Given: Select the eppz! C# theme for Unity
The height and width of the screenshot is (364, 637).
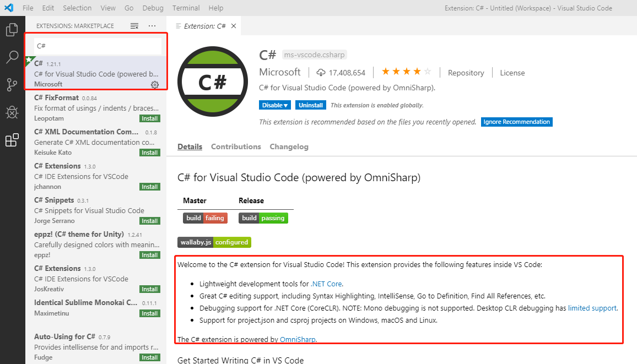Looking at the screenshot, I should [96, 244].
